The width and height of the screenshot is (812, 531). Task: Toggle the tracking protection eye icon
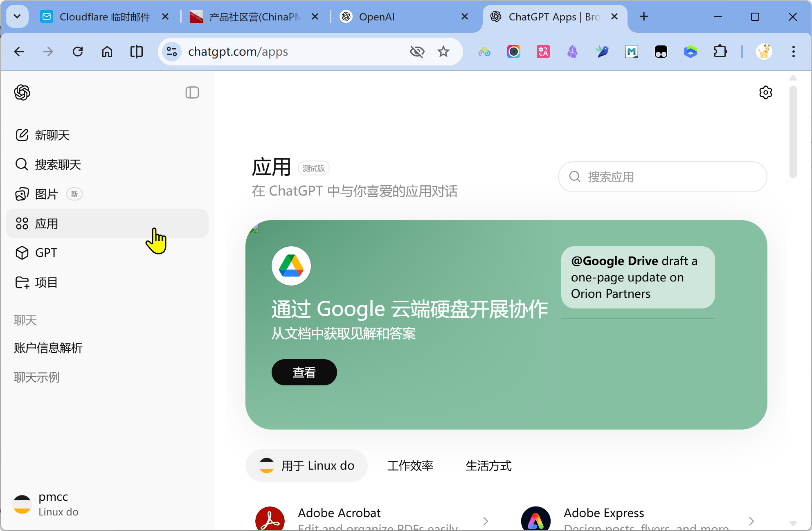(417, 52)
